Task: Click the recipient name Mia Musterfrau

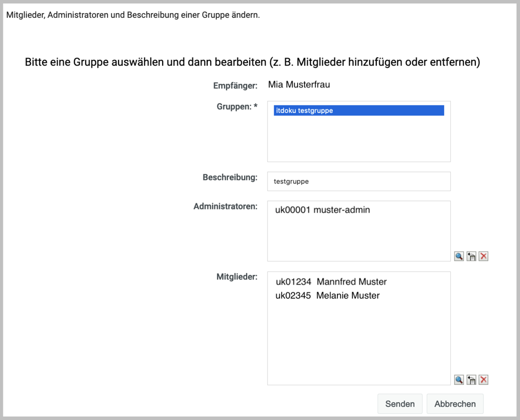Action: click(x=299, y=85)
